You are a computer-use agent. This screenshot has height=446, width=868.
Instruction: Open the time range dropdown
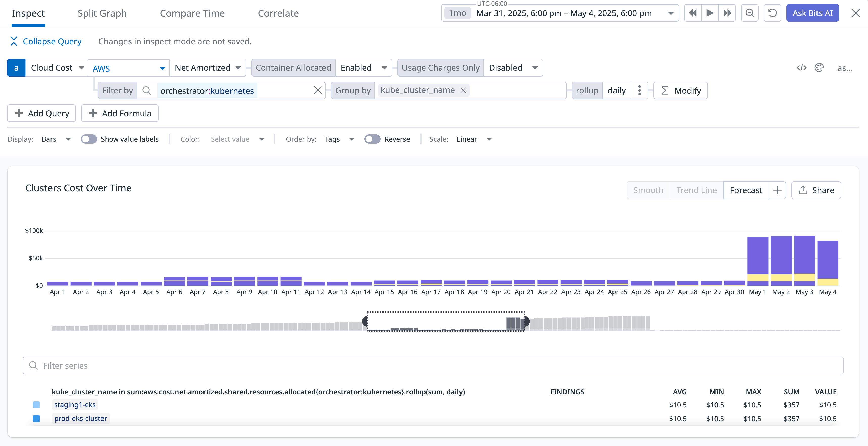(x=670, y=13)
